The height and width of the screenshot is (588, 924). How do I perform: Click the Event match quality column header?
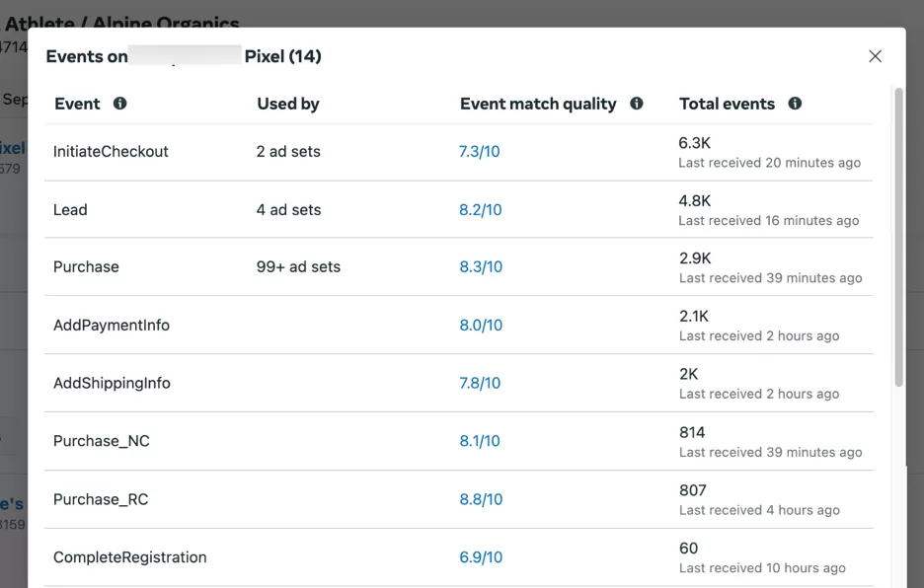click(538, 104)
